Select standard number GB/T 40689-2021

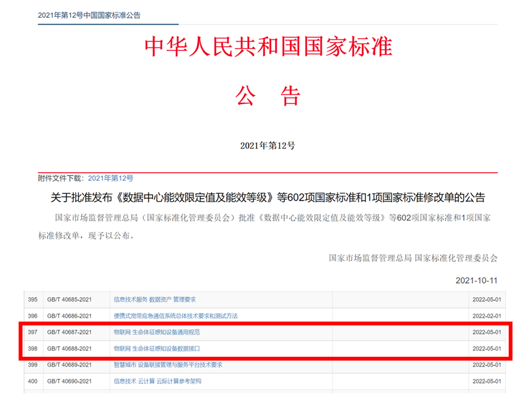point(69,365)
